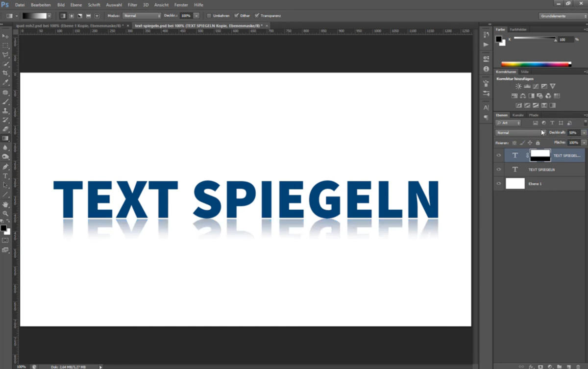Open the Curves adjustment icon in Korrekturen panel
588x369 pixels.
click(535, 86)
